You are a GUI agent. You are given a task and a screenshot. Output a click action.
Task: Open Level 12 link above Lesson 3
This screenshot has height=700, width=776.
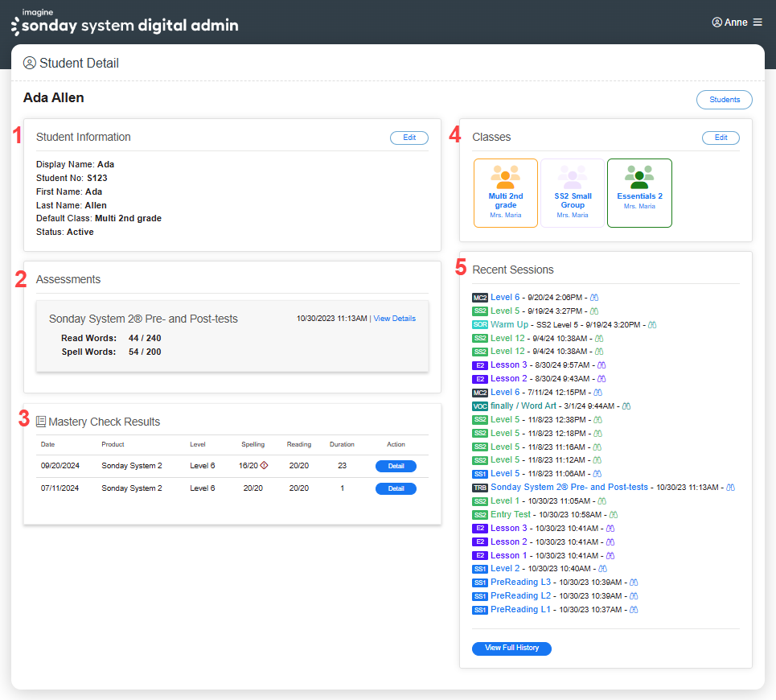click(x=507, y=351)
